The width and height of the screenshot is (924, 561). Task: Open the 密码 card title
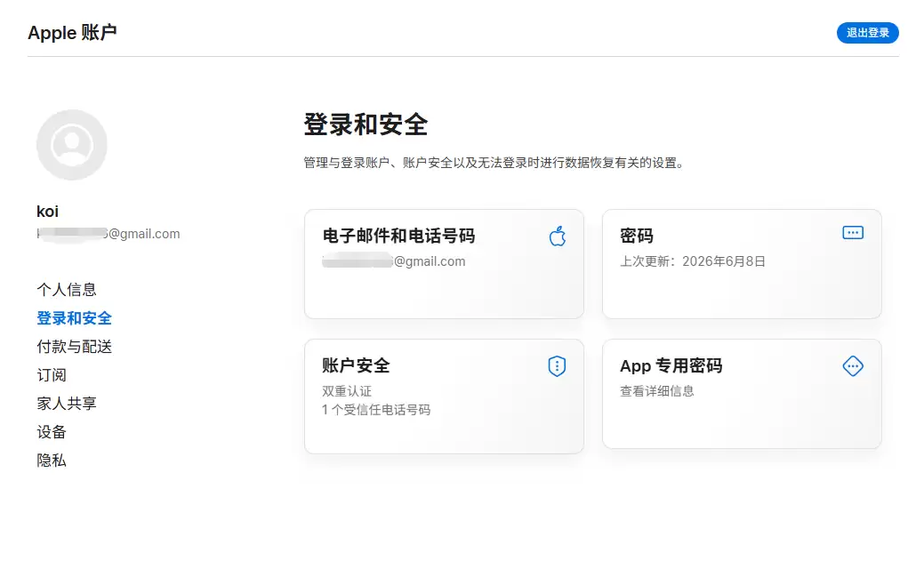637,236
